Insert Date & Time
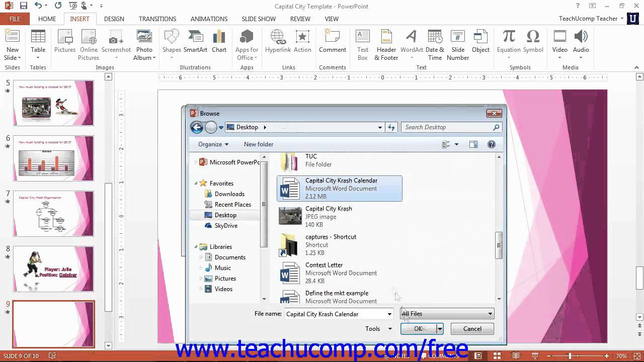The image size is (644, 362). pyautogui.click(x=435, y=44)
